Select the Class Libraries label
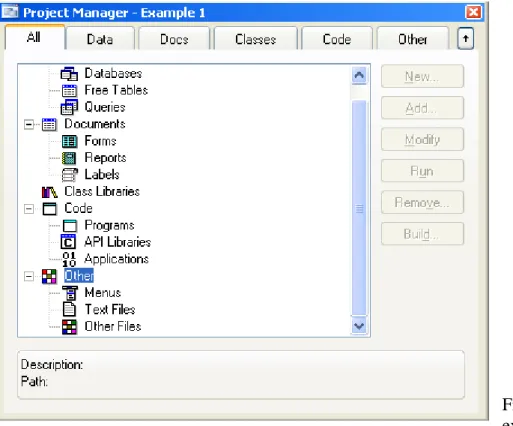513x426 pixels. click(x=102, y=192)
